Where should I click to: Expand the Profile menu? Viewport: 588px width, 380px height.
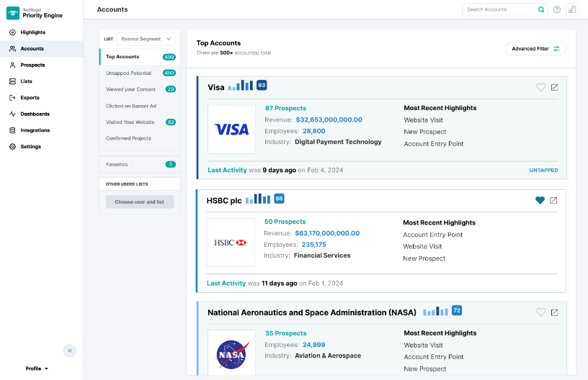[37, 368]
